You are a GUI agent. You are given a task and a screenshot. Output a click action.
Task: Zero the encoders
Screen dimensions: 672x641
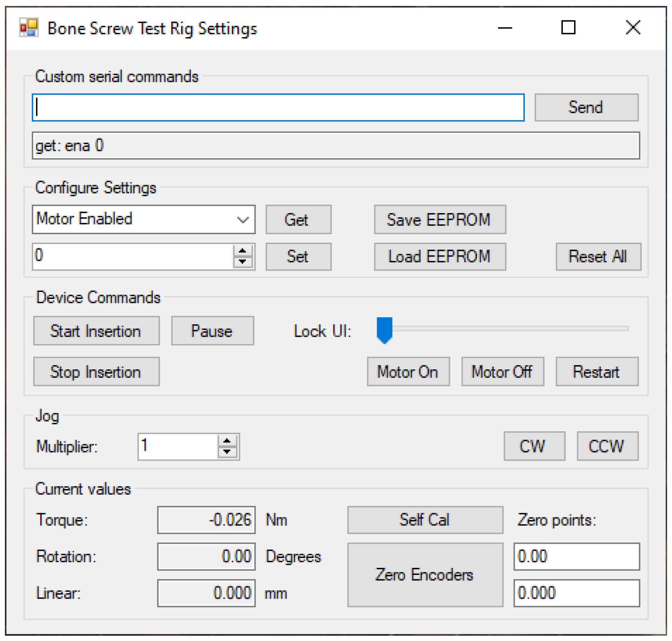425,574
